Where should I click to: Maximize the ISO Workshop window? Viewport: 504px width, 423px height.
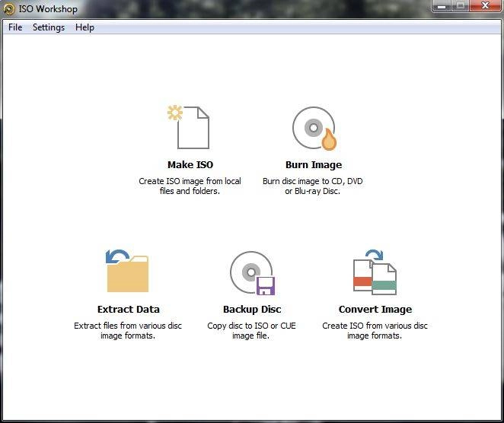tap(461, 6)
